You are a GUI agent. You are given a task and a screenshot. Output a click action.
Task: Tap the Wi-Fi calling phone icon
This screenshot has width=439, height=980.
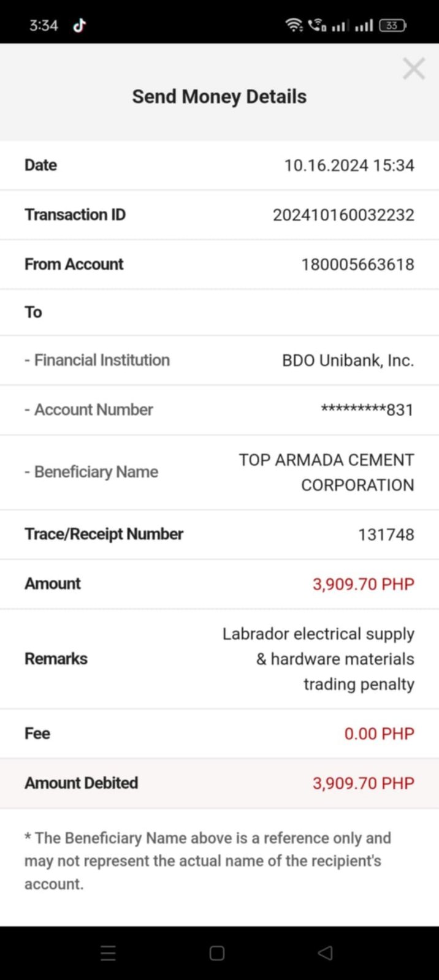click(317, 25)
